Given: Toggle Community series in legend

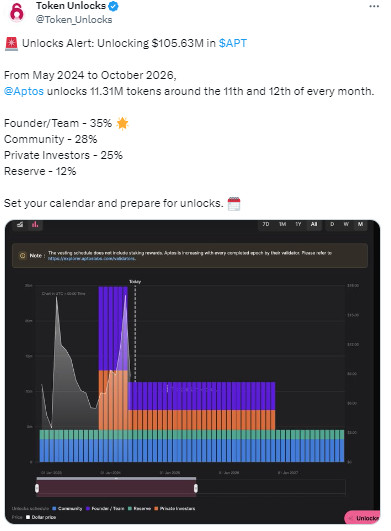Looking at the screenshot, I should click(x=67, y=508).
